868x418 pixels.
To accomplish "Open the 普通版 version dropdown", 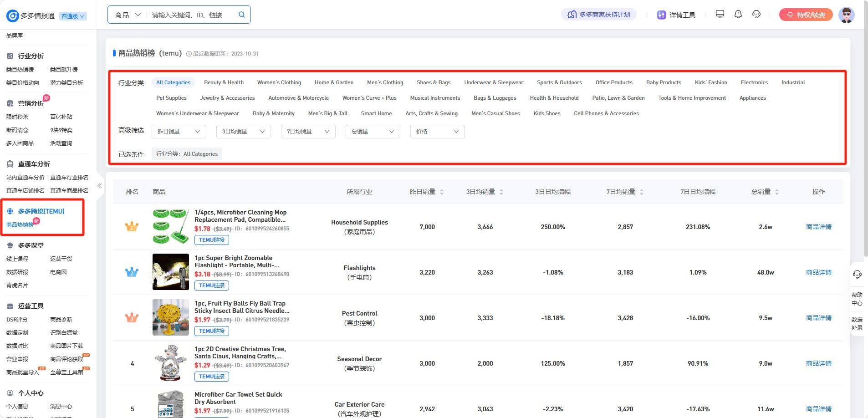I will click(73, 16).
